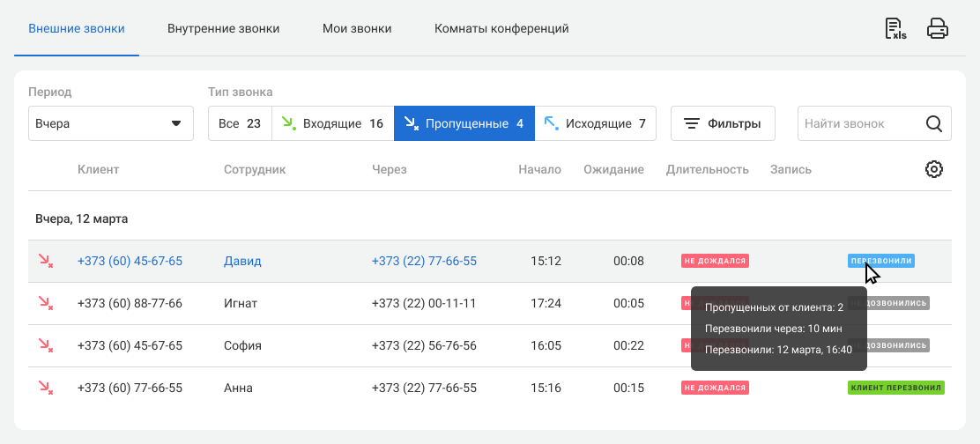Viewport: 980px width, 444px height.
Task: Open the Фильтры button
Action: 723,124
